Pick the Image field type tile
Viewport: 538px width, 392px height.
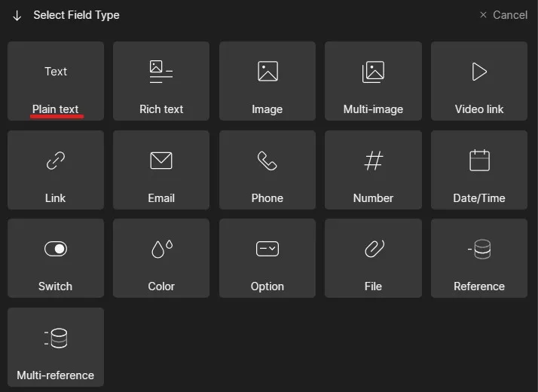tap(267, 81)
